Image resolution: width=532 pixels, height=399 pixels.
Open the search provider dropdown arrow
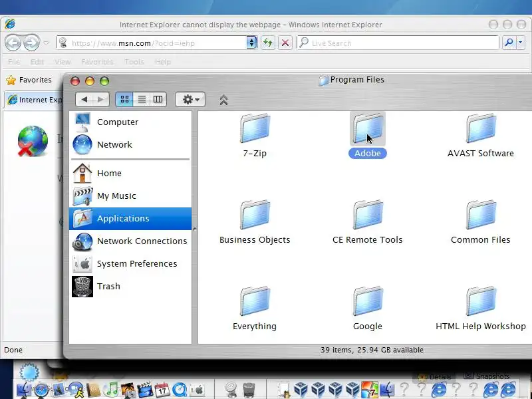pyautogui.click(x=521, y=43)
